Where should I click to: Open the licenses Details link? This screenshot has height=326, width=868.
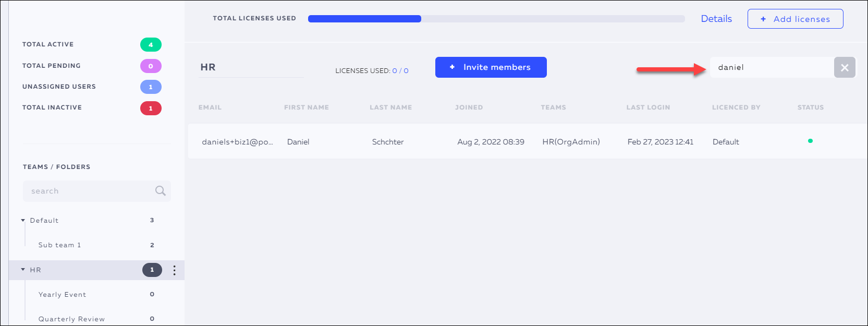[716, 19]
